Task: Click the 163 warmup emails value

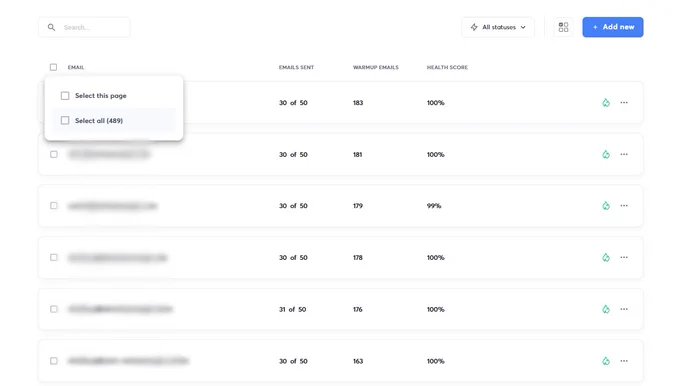Action: 358,361
